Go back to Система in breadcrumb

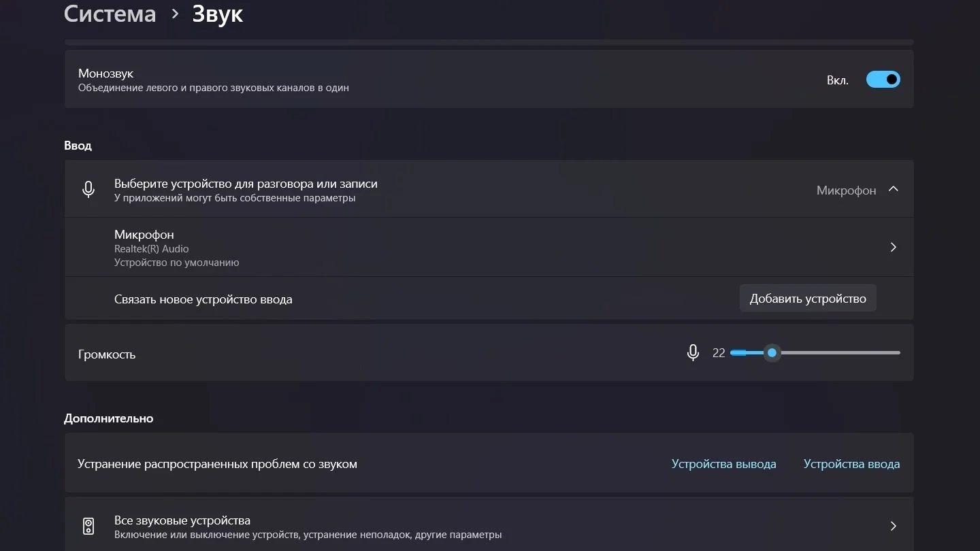pyautogui.click(x=110, y=14)
